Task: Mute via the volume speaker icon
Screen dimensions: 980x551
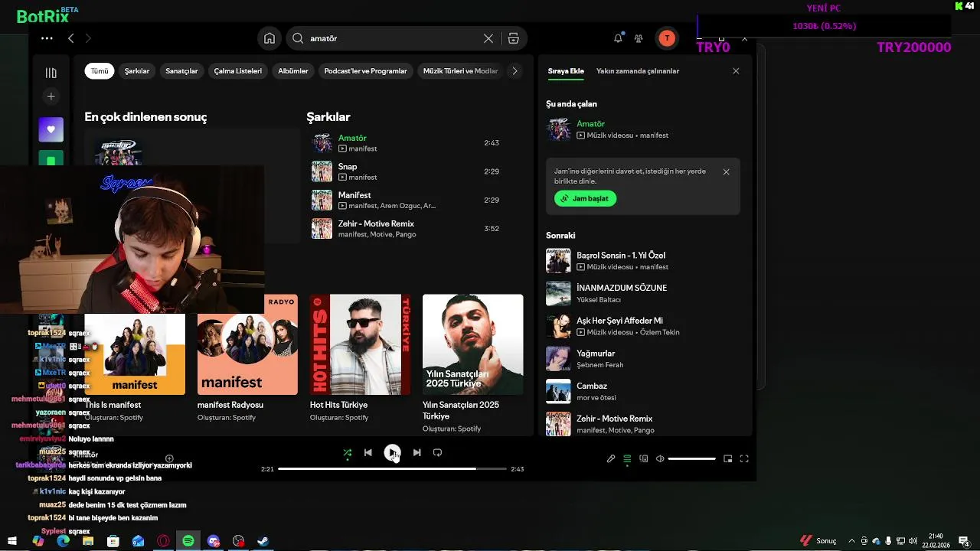Action: 660,459
